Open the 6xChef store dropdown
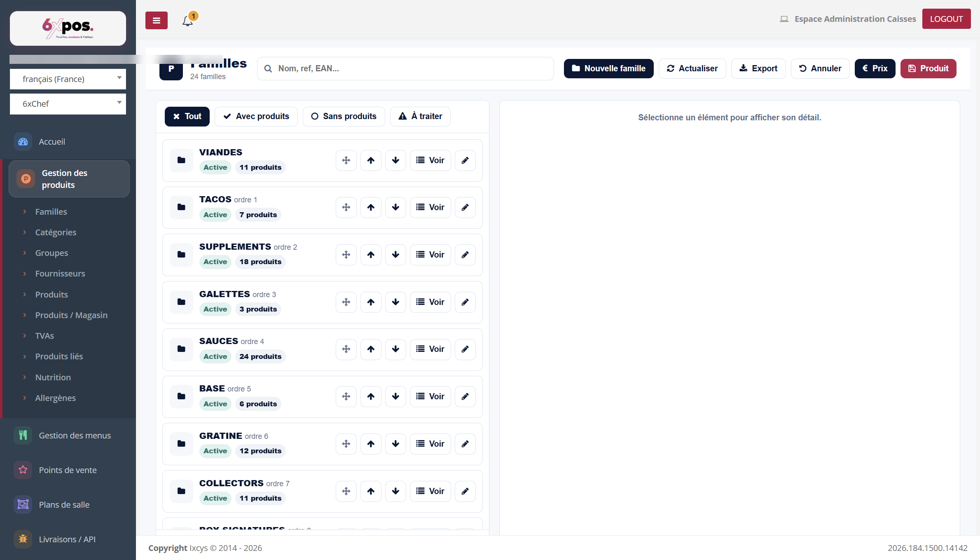This screenshot has height=560, width=980. [68, 104]
